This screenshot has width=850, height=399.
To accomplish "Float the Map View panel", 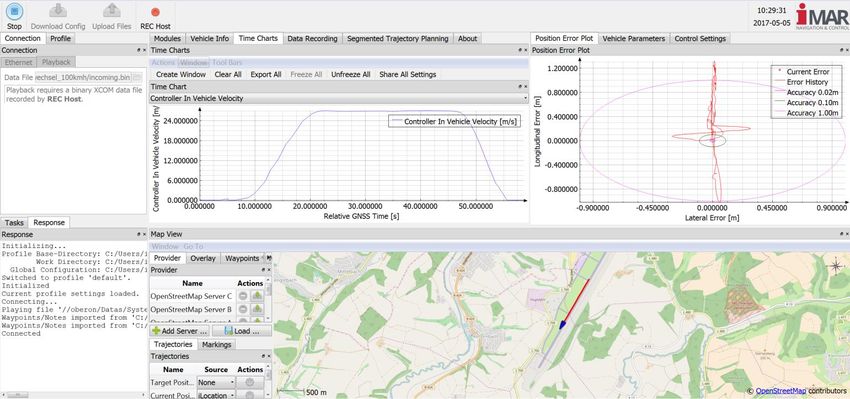I will [842, 234].
